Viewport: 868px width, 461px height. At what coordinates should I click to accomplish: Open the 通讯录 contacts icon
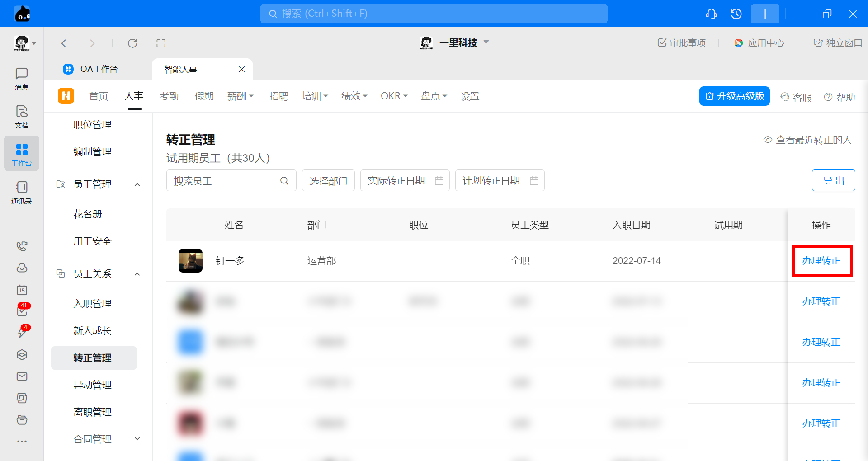21,193
